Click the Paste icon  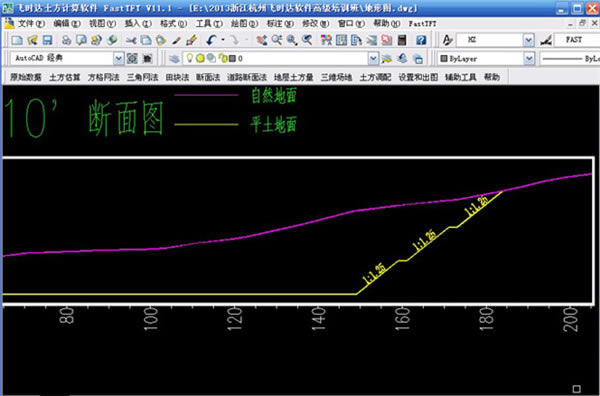pyautogui.click(x=161, y=40)
